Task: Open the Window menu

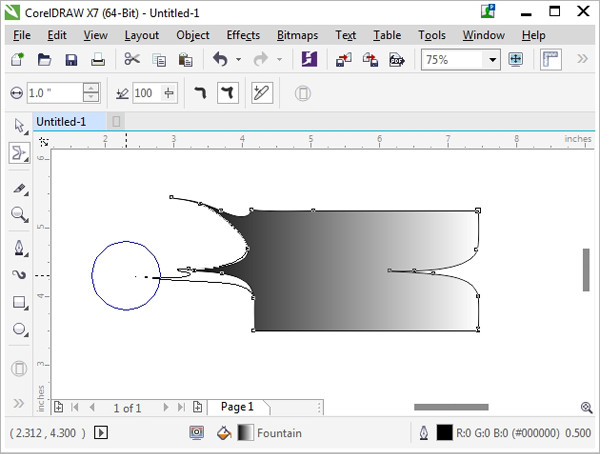Action: coord(484,35)
